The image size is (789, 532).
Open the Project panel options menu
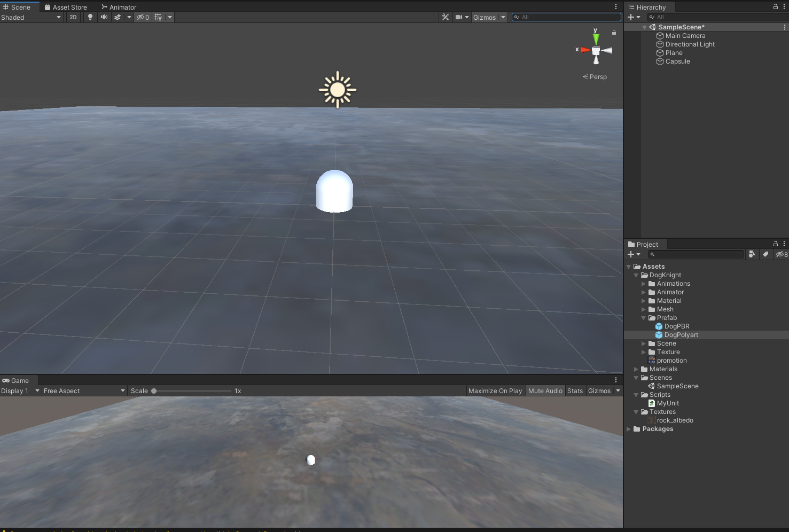784,244
